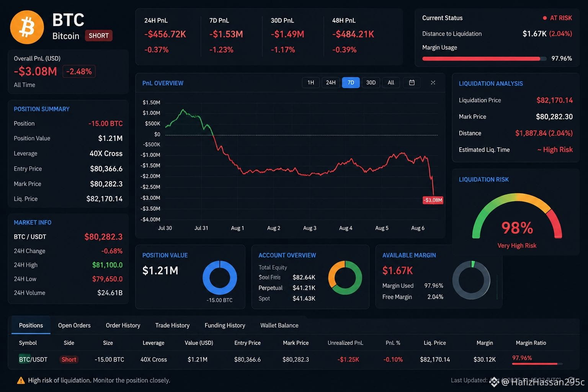
Task: Click the Aug 3 label on chart axis
Action: [x=310, y=228]
